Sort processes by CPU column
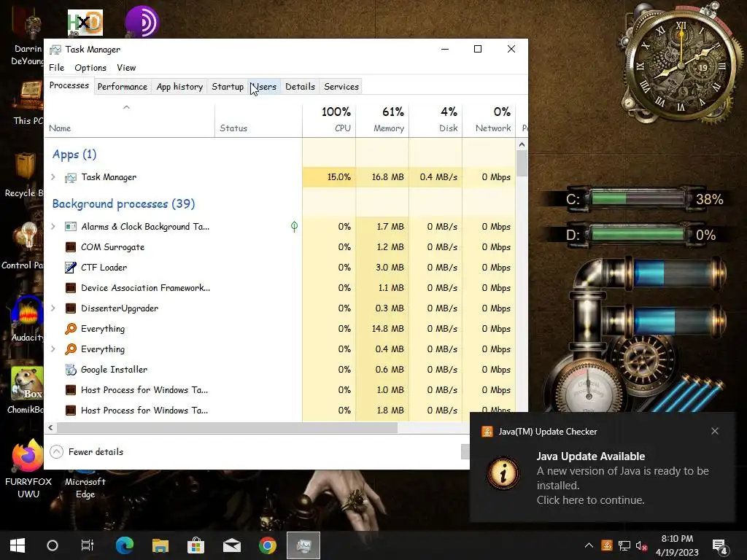The width and height of the screenshot is (747, 560). pos(329,119)
